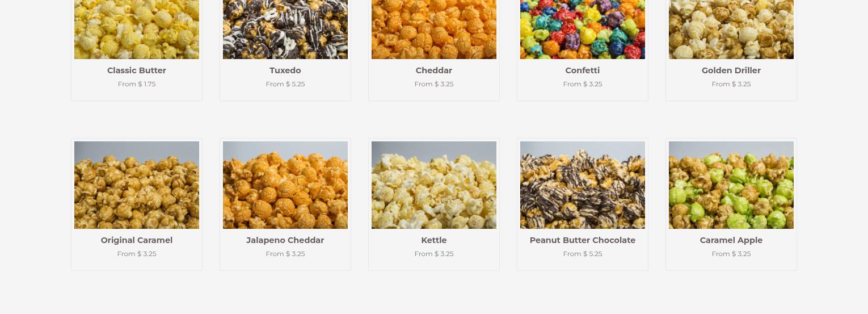The width and height of the screenshot is (868, 314).
Task: Click the Caramel Apple product title
Action: [731, 240]
